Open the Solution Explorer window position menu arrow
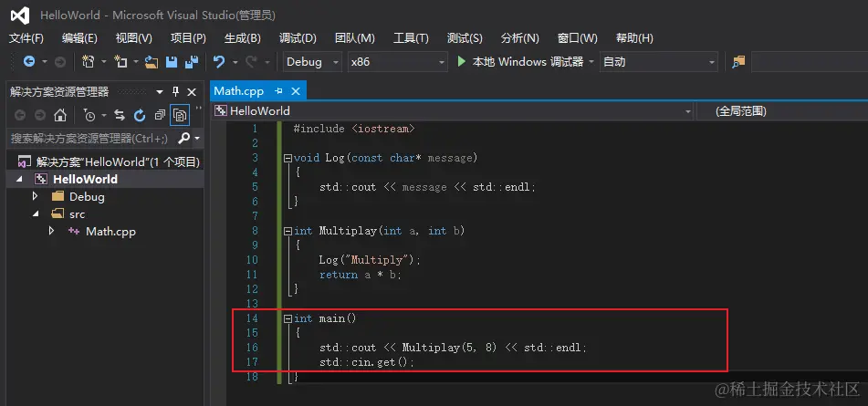Image resolution: width=868 pixels, height=406 pixels. 160,92
